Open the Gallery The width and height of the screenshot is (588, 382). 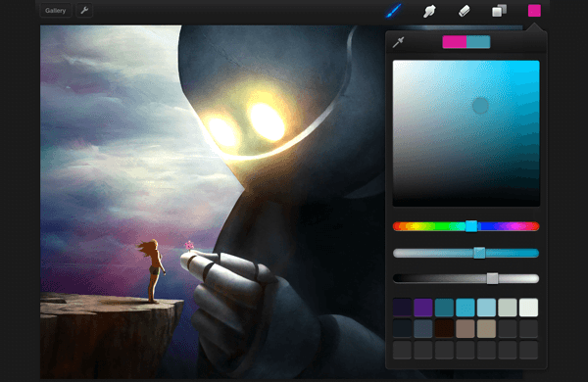click(56, 11)
